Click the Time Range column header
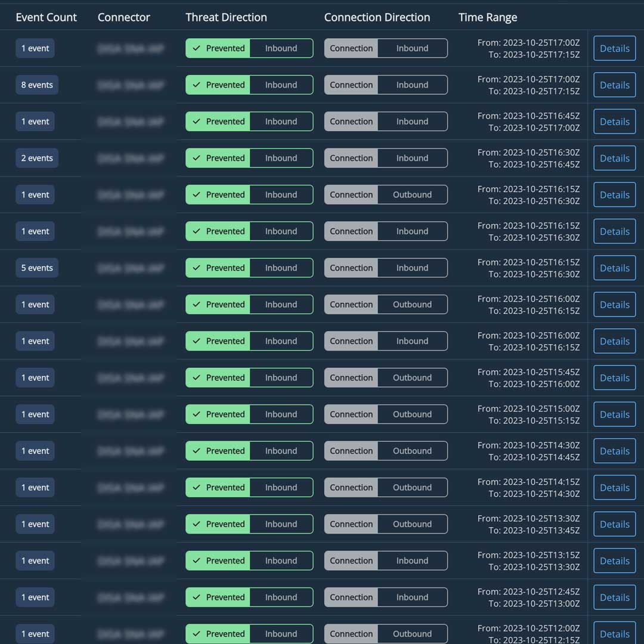644x644 pixels. coord(487,17)
